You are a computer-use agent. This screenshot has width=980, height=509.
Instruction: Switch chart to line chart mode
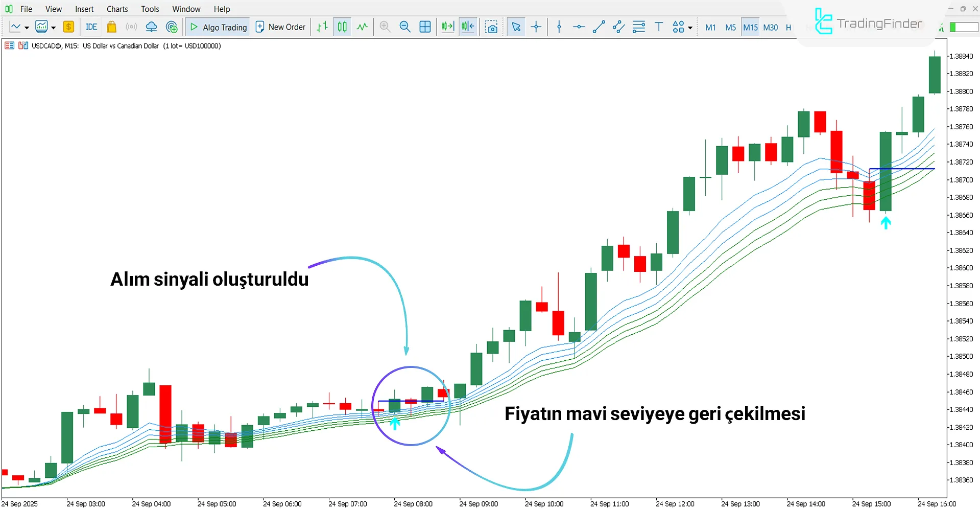[362, 27]
